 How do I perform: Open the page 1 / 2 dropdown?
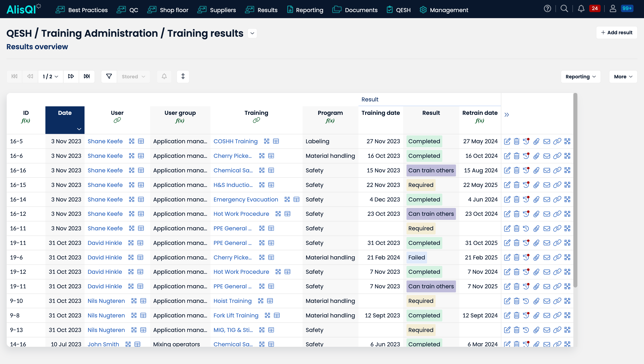[51, 76]
